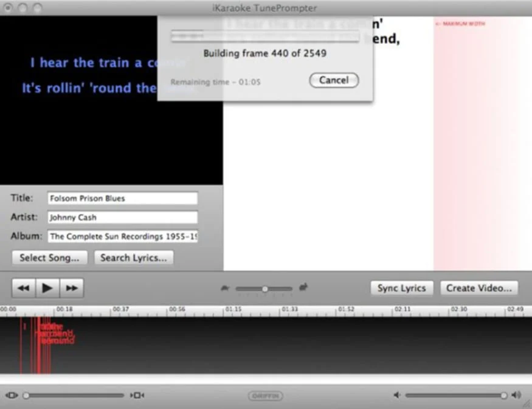Select the turtle icon to slow playback
The width and height of the screenshot is (532, 409).
pos(224,288)
